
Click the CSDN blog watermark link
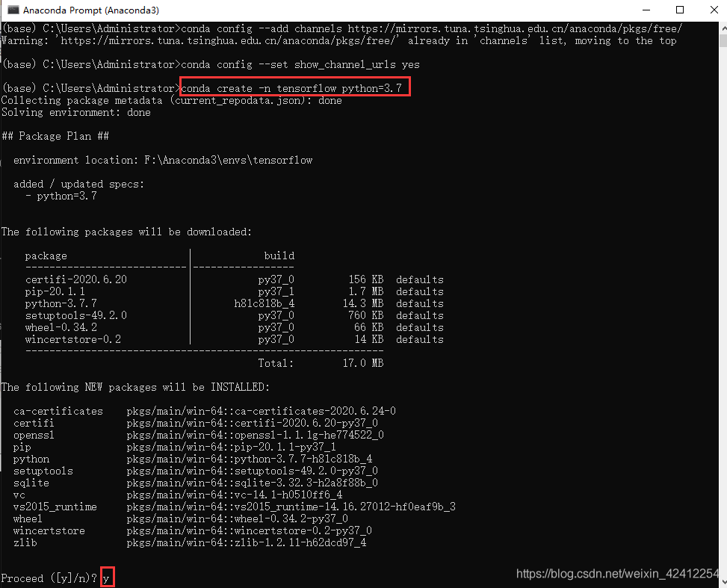(x=620, y=574)
